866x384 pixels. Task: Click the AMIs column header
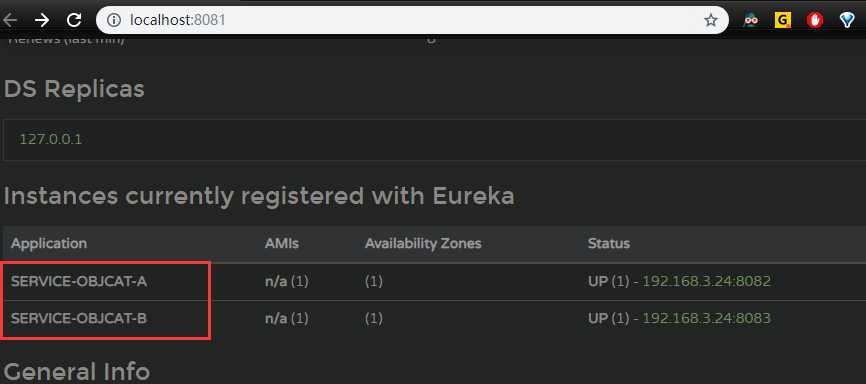coord(282,243)
